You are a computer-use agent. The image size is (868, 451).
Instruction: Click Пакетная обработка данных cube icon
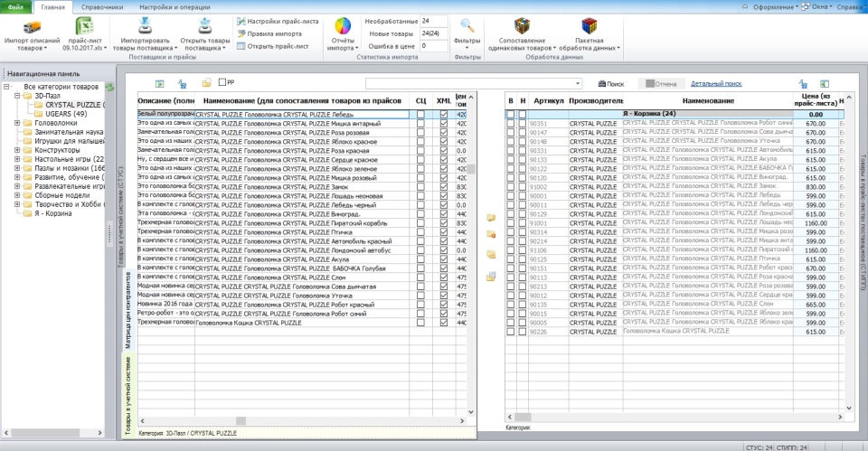(589, 25)
